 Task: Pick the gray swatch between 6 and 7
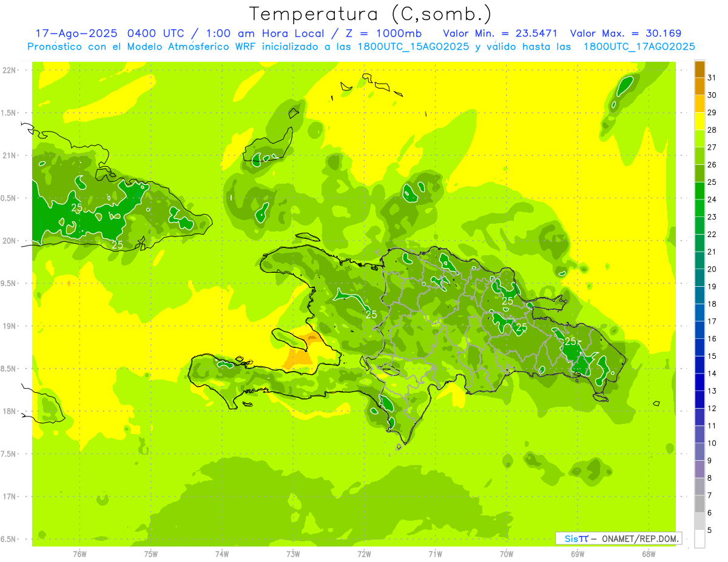(x=699, y=504)
